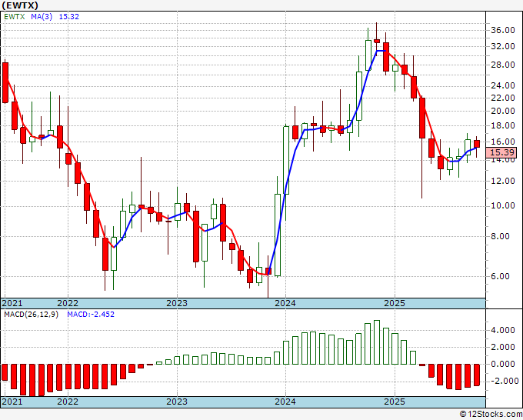Click the 6.00 price axis label
The height and width of the screenshot is (420, 523).
(x=501, y=276)
